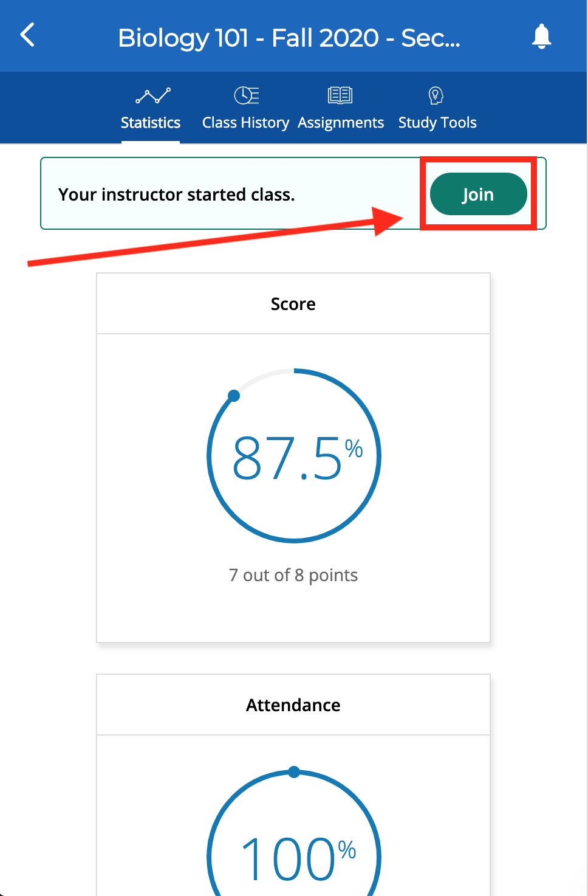The image size is (588, 896).
Task: Open the Score card details
Action: coord(293,303)
